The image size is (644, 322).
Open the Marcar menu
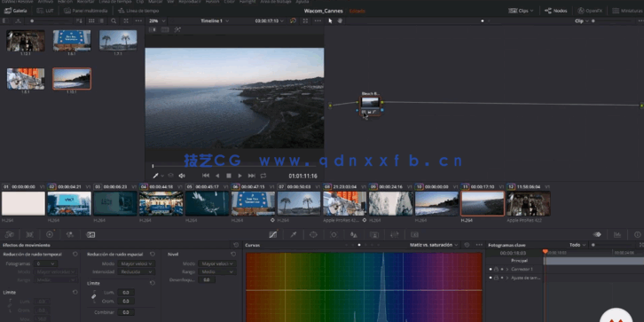(155, 2)
